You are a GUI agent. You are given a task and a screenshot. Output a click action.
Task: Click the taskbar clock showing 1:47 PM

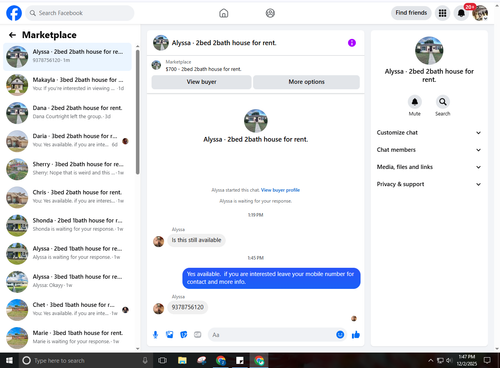click(x=467, y=360)
